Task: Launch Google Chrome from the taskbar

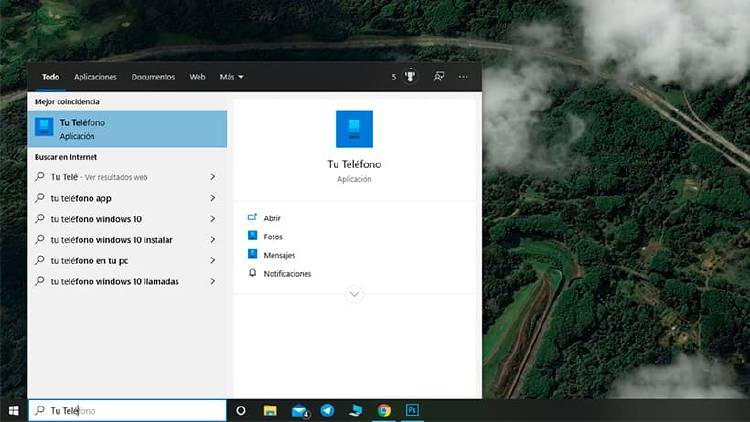Action: click(x=384, y=410)
